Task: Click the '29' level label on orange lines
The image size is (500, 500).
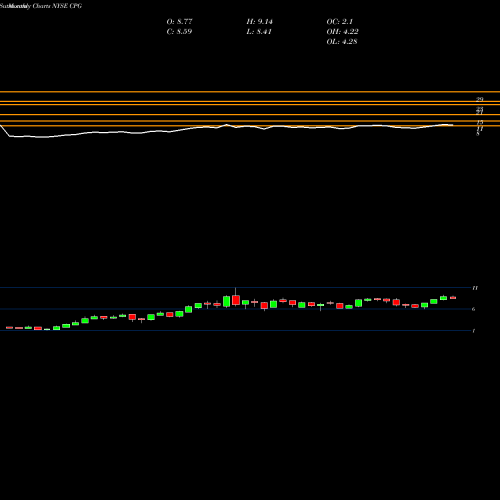Action: pos(480,99)
